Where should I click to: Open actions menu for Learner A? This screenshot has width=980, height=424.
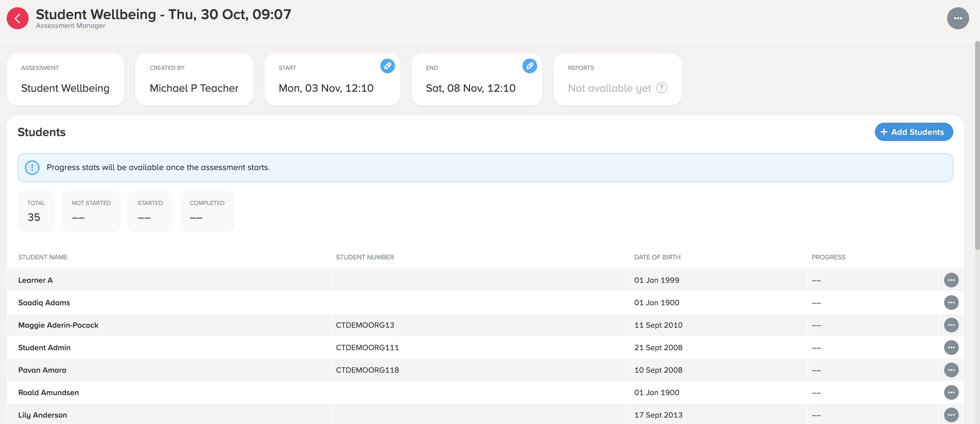(x=951, y=280)
